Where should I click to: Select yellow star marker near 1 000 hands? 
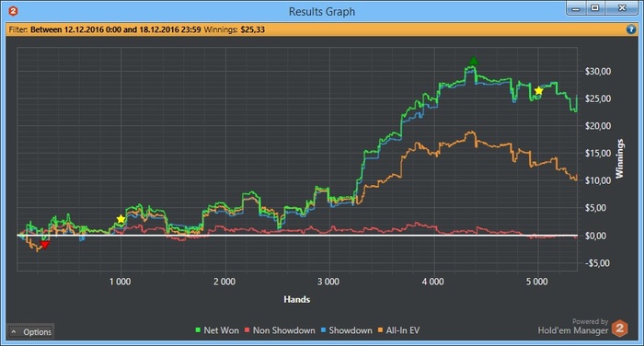click(121, 219)
